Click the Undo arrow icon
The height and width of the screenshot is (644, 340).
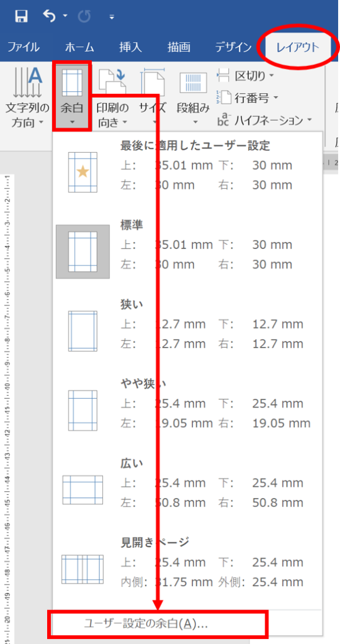click(x=50, y=16)
